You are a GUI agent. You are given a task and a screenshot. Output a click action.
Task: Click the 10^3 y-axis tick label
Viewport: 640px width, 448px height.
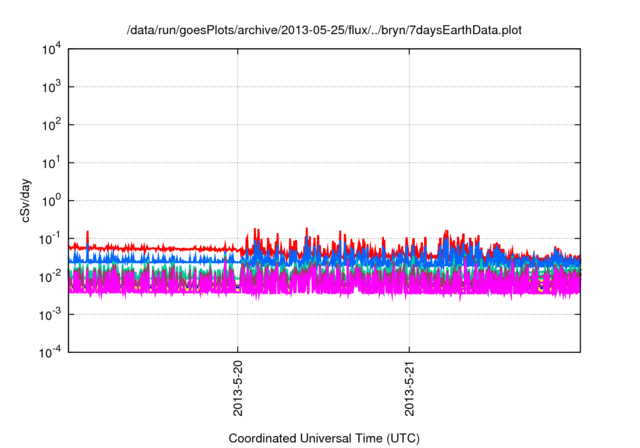pyautogui.click(x=51, y=87)
